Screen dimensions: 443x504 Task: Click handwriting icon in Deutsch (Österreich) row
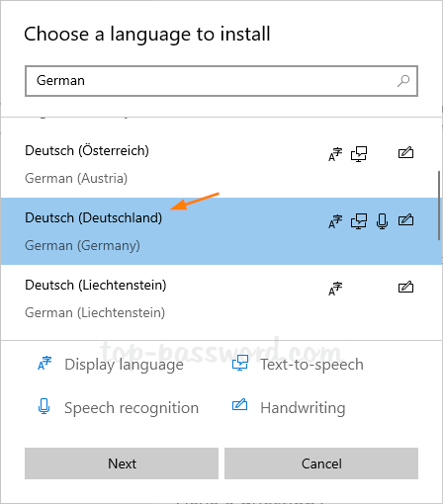click(x=405, y=153)
